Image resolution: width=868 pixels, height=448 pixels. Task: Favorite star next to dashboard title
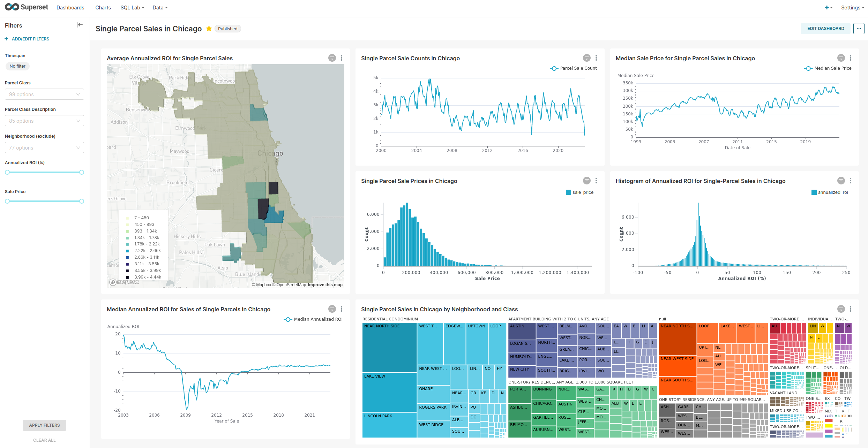[x=209, y=29]
